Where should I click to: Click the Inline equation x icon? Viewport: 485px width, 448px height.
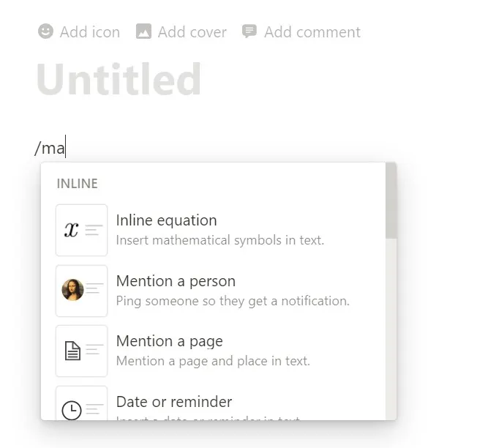72,230
